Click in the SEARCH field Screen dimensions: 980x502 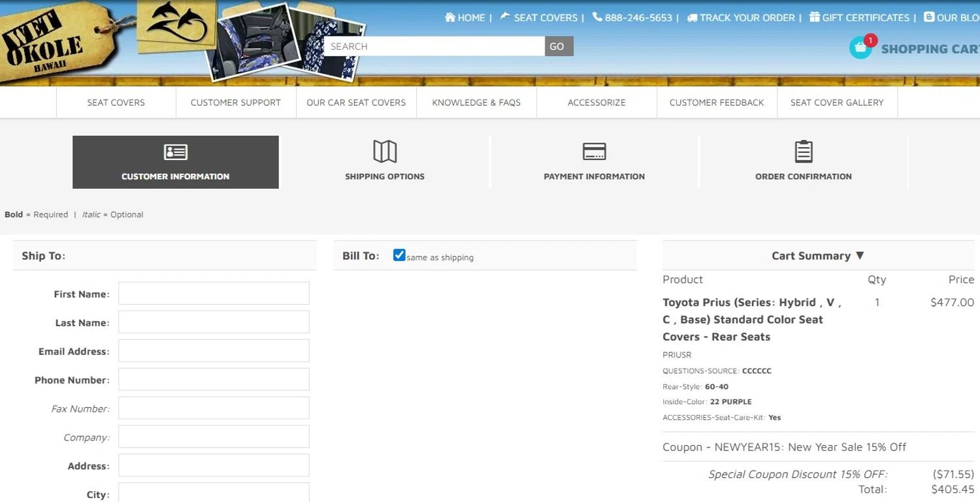tap(434, 46)
